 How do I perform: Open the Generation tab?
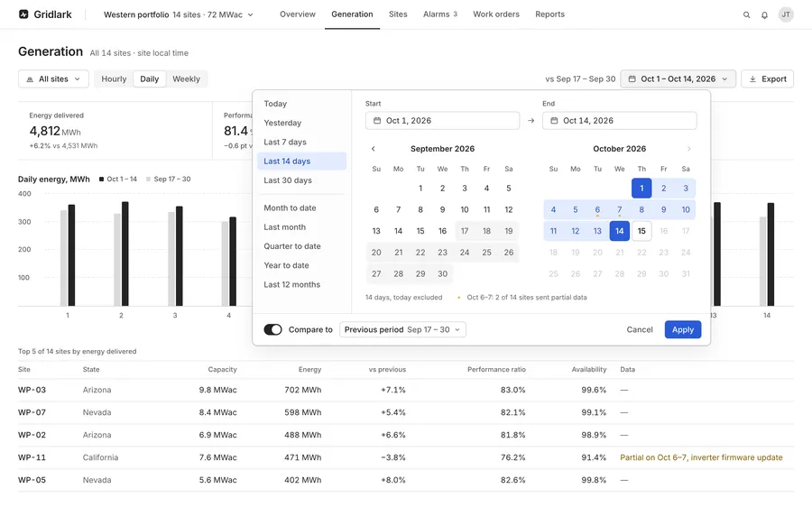tap(352, 14)
